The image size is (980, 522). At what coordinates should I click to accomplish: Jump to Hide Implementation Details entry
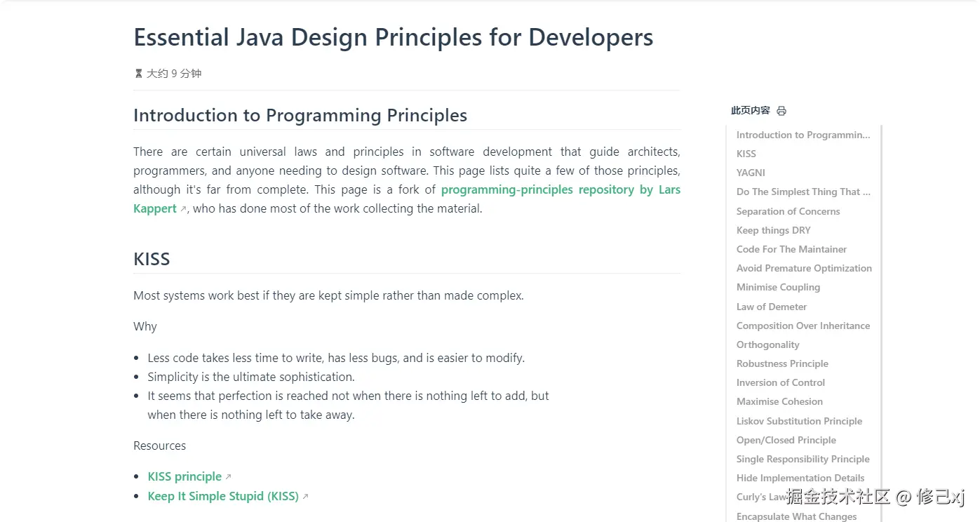tap(800, 478)
